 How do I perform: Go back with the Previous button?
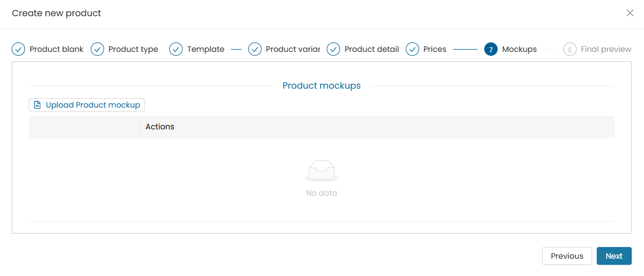coord(567,256)
